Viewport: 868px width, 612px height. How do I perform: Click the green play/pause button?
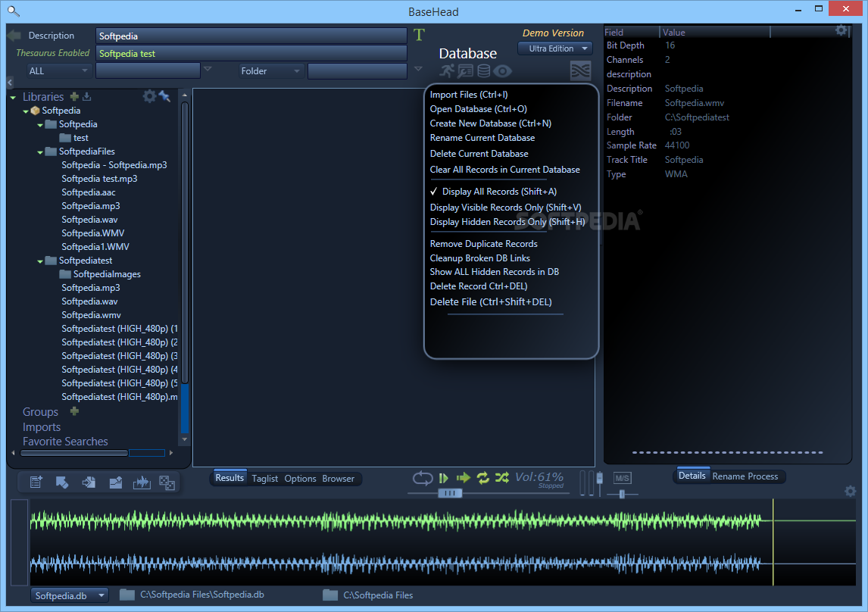[443, 477]
